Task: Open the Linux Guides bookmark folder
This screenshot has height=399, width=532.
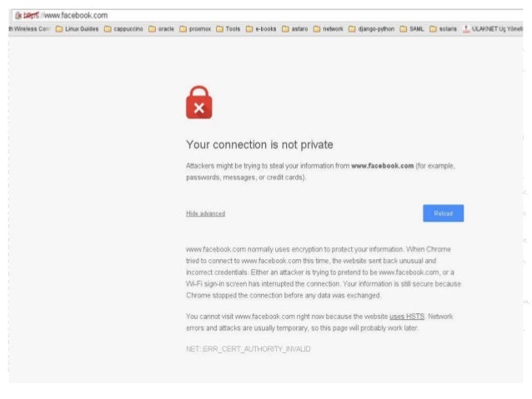Action: 77,29
